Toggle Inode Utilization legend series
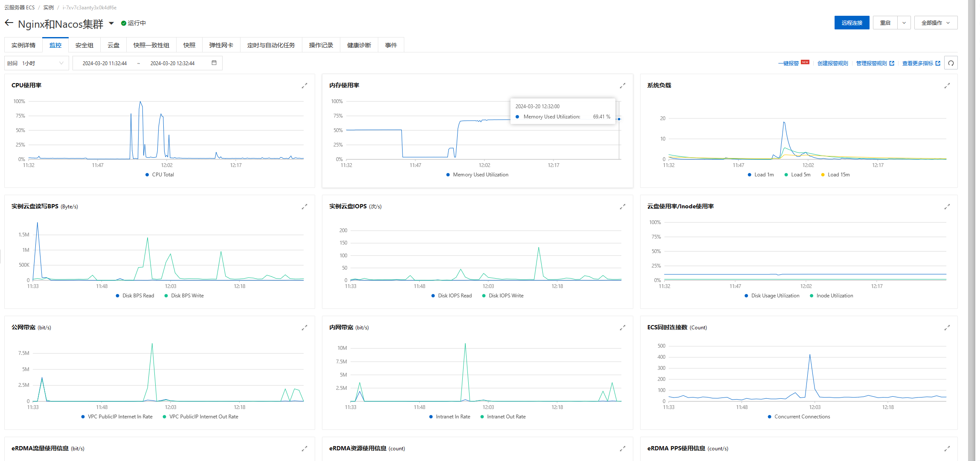980x461 pixels. click(x=831, y=296)
